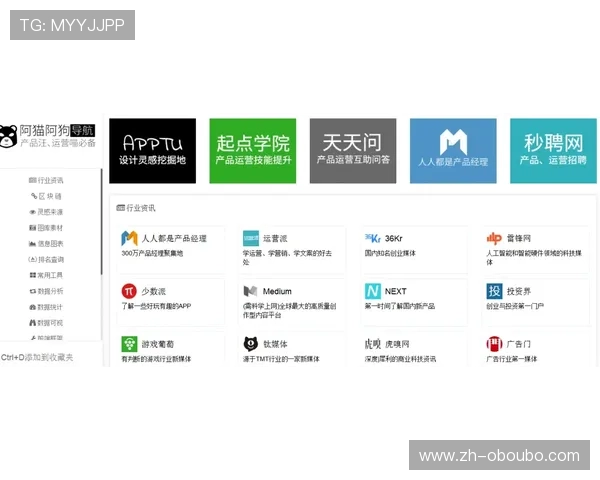600x480 pixels.
Task: Open the Medium logo icon
Action: coord(251,291)
